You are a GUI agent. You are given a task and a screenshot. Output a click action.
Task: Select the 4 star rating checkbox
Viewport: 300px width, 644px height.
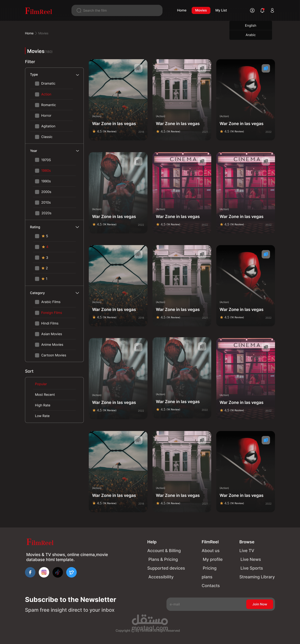[x=37, y=247]
